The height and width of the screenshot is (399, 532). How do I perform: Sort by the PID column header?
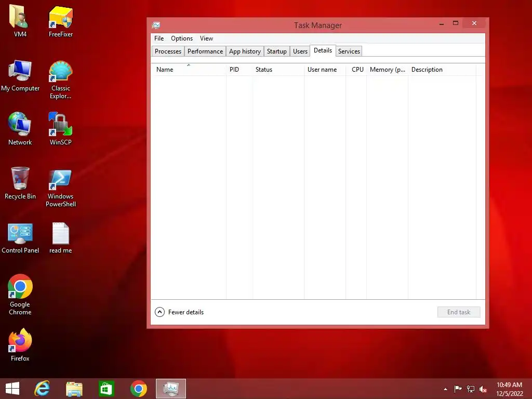pyautogui.click(x=239, y=70)
